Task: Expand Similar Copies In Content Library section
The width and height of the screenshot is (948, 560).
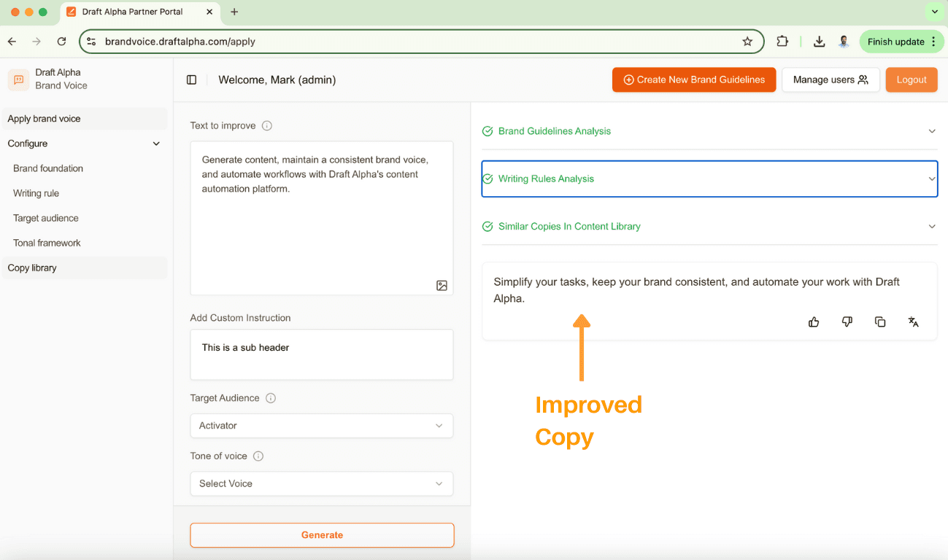Action: point(709,226)
